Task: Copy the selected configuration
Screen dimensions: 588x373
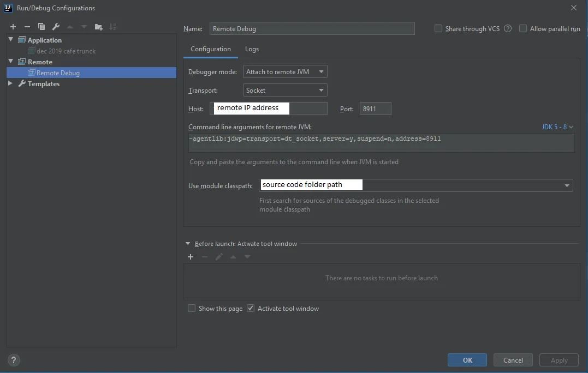Action: 41,27
